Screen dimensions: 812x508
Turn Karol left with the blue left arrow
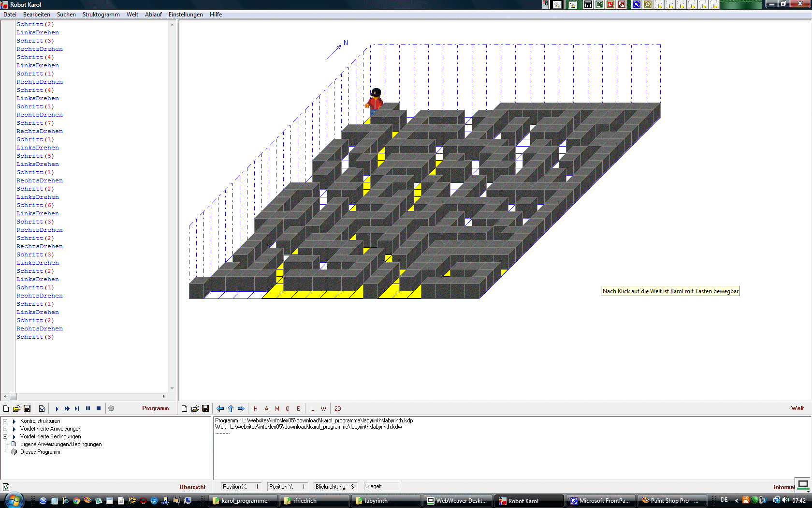point(220,408)
